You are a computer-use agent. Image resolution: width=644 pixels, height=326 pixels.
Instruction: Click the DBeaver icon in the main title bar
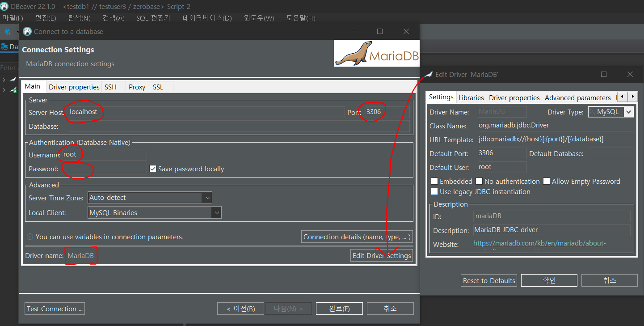click(4, 6)
